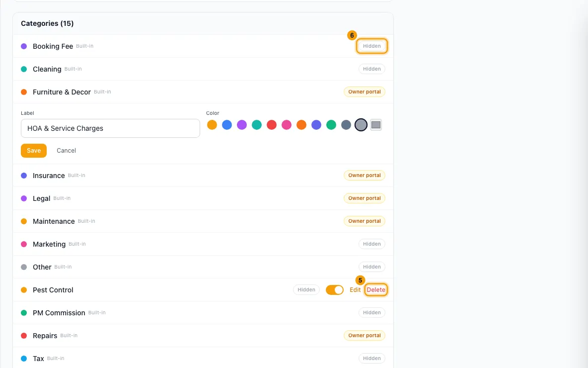Click the Tax category name
This screenshot has width=588, height=368.
click(38, 359)
